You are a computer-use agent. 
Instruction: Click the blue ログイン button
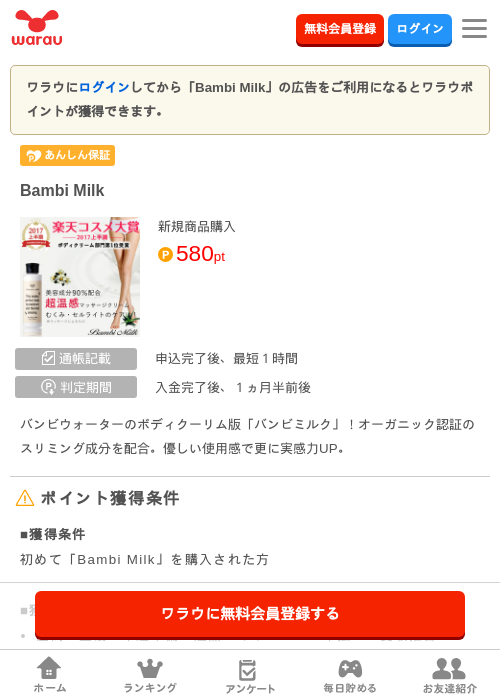[420, 29]
